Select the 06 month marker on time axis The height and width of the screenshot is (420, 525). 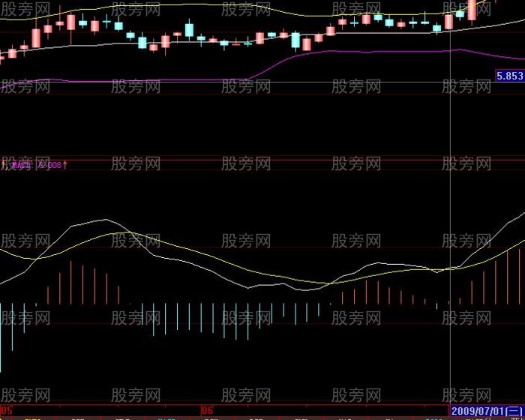[x=207, y=410]
